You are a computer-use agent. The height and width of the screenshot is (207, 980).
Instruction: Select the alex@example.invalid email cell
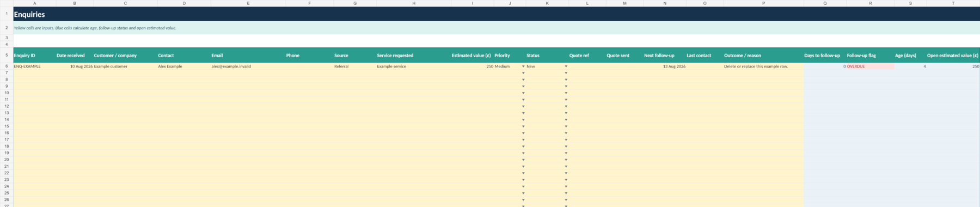(248, 66)
